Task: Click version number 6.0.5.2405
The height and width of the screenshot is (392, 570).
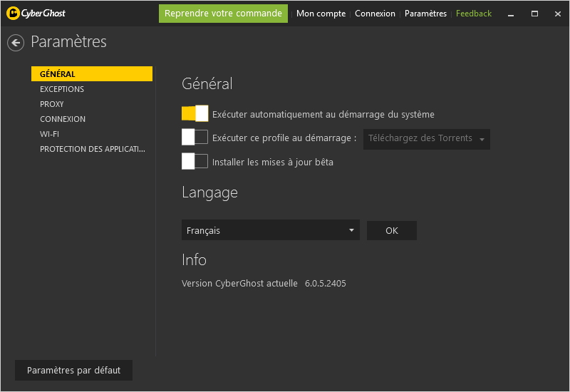Action: click(x=326, y=283)
